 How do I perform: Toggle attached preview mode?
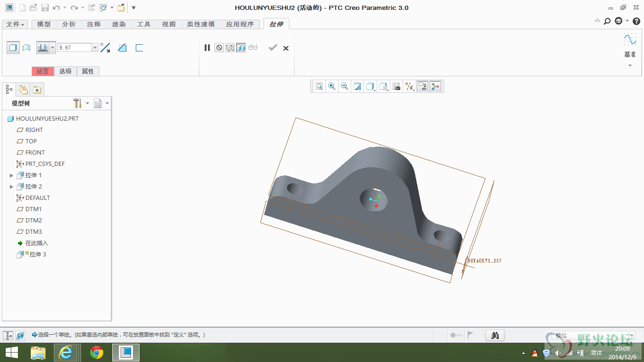click(241, 48)
